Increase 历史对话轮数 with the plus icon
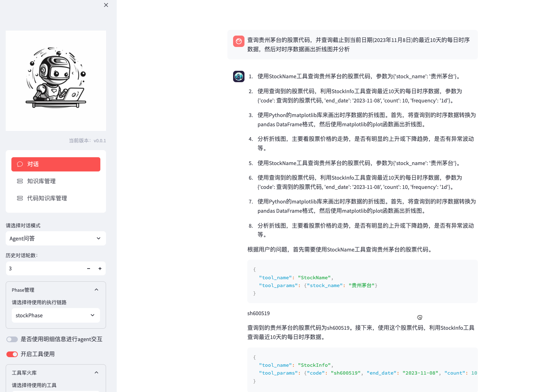The image size is (553, 392). coord(100,269)
